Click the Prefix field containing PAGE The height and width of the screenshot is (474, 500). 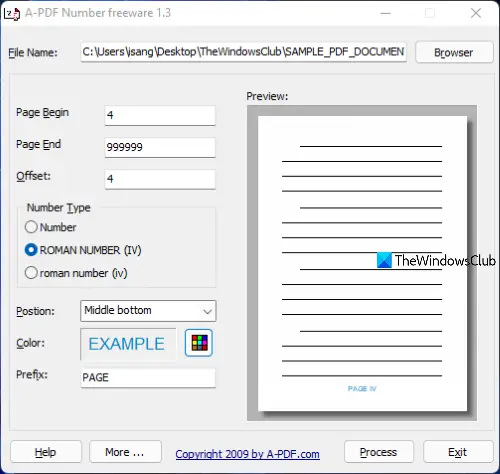click(x=148, y=377)
